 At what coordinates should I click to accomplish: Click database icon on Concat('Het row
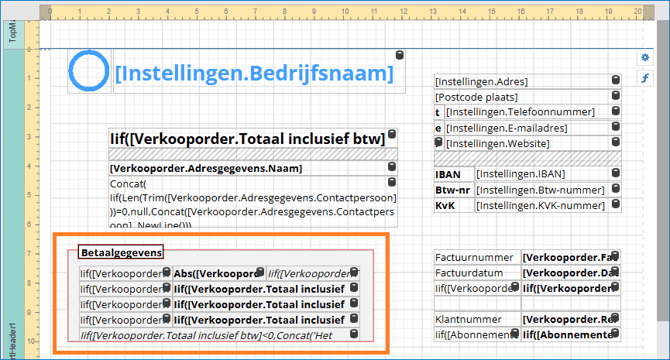(x=354, y=334)
